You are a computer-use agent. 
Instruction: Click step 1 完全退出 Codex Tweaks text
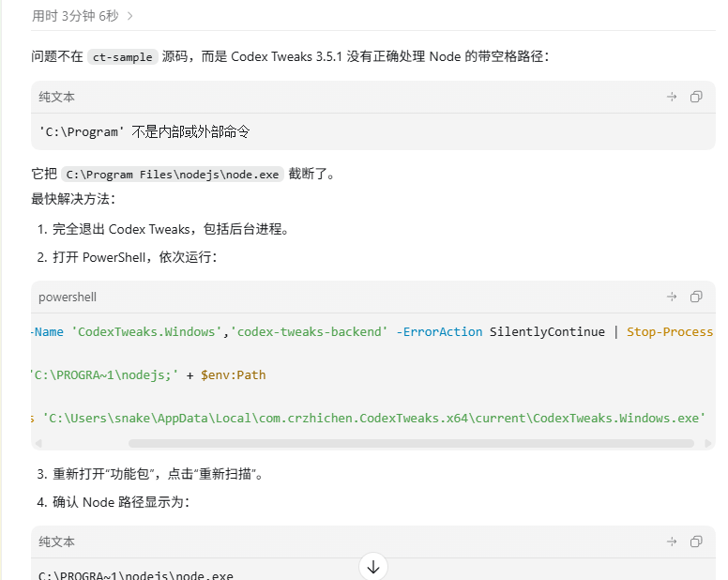171,229
